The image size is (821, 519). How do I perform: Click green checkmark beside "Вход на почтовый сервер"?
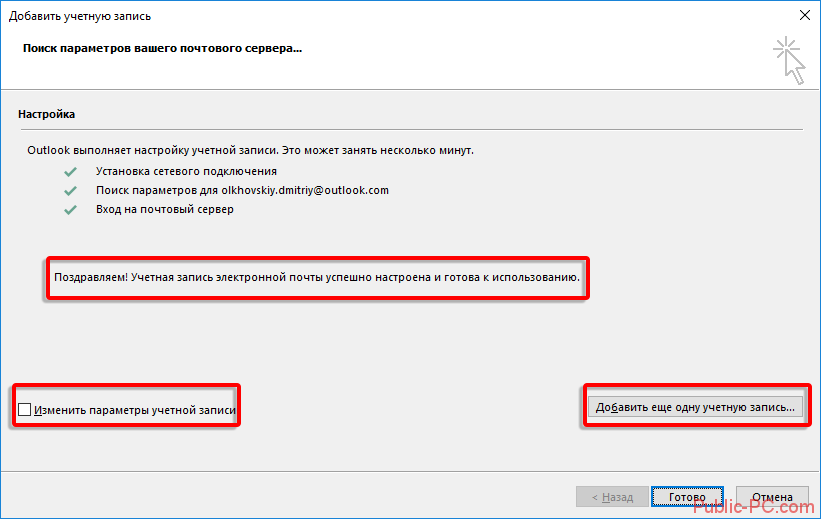[70, 210]
